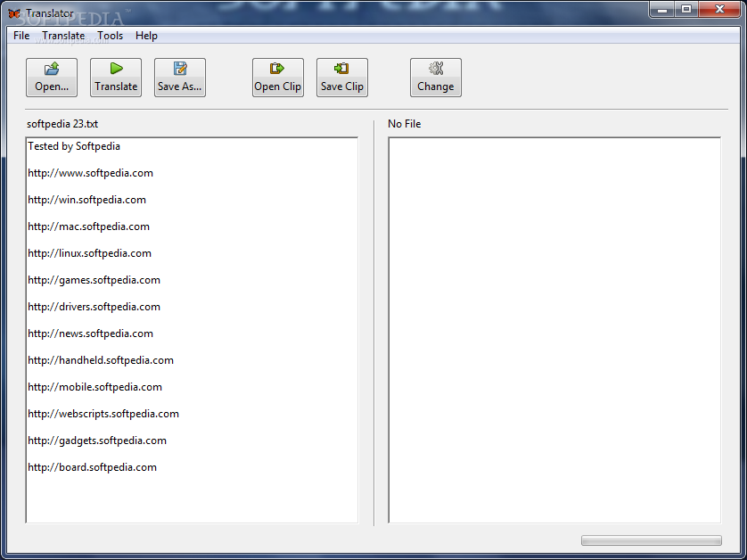Click inside the empty right translation pane

point(554,330)
